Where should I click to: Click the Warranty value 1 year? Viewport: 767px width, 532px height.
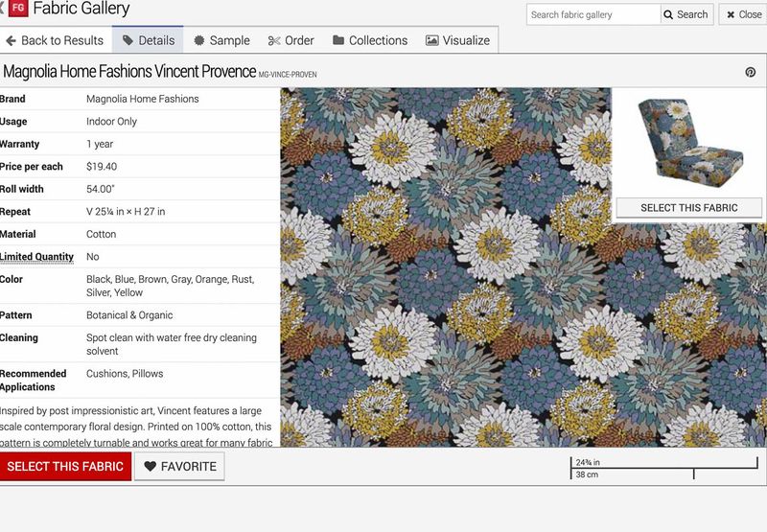pos(100,144)
